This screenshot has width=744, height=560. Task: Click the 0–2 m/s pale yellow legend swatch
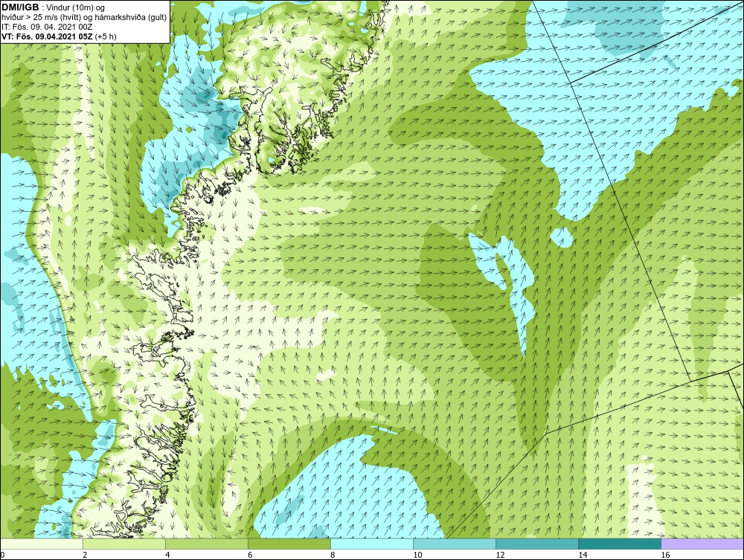point(41,544)
